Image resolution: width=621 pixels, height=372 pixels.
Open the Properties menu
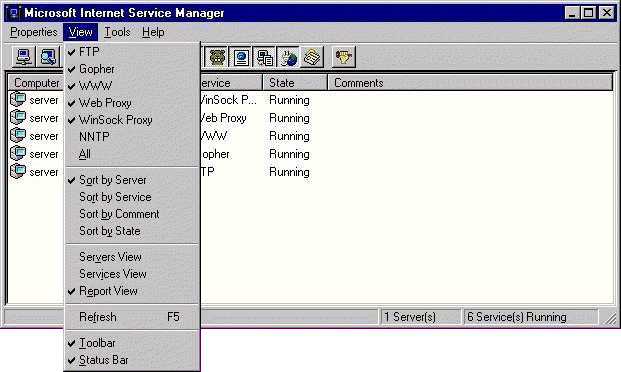tap(34, 32)
